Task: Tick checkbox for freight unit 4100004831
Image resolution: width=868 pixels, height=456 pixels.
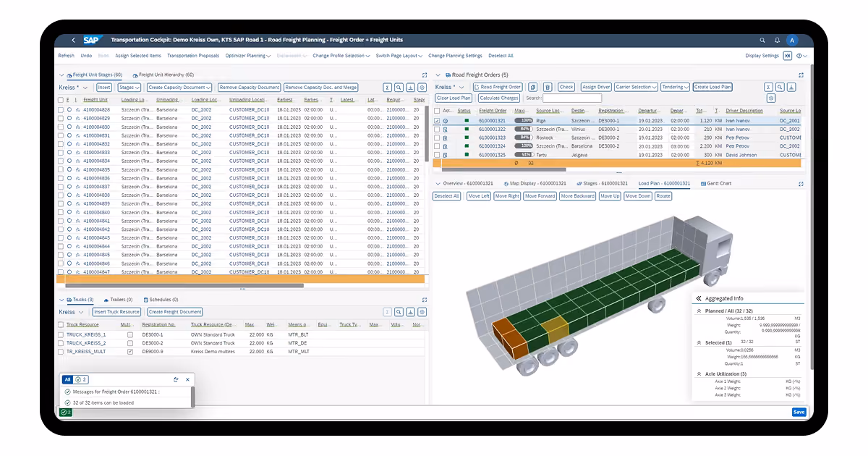Action: (61, 135)
